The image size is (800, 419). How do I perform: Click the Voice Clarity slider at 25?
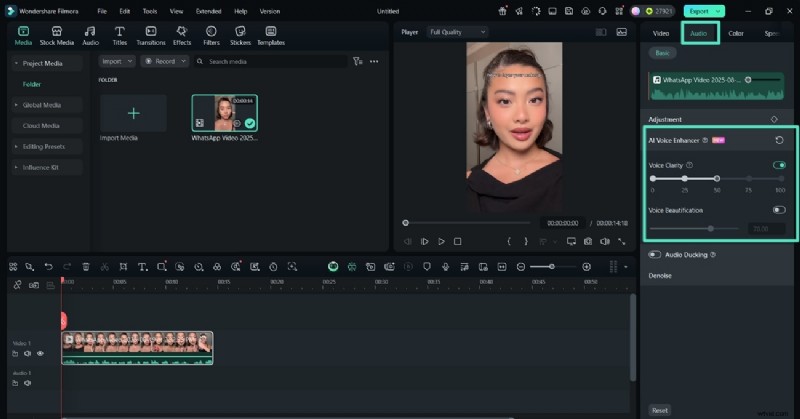[x=685, y=178]
